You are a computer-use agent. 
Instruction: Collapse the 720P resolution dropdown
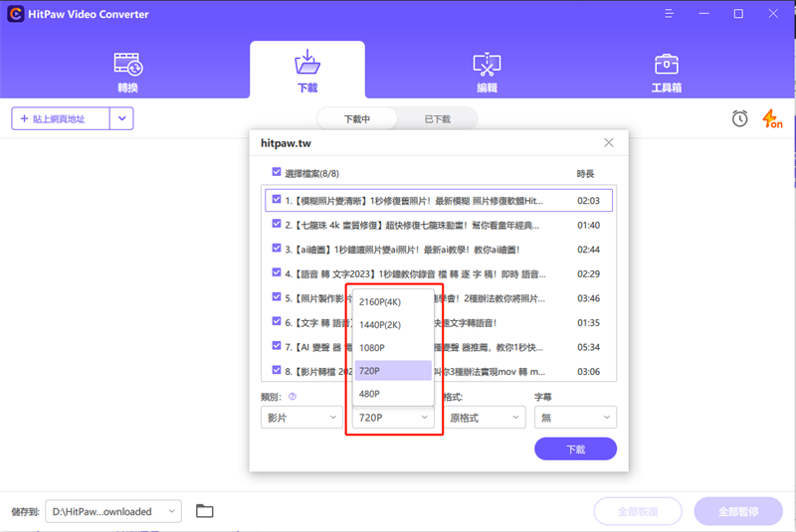pos(393,418)
